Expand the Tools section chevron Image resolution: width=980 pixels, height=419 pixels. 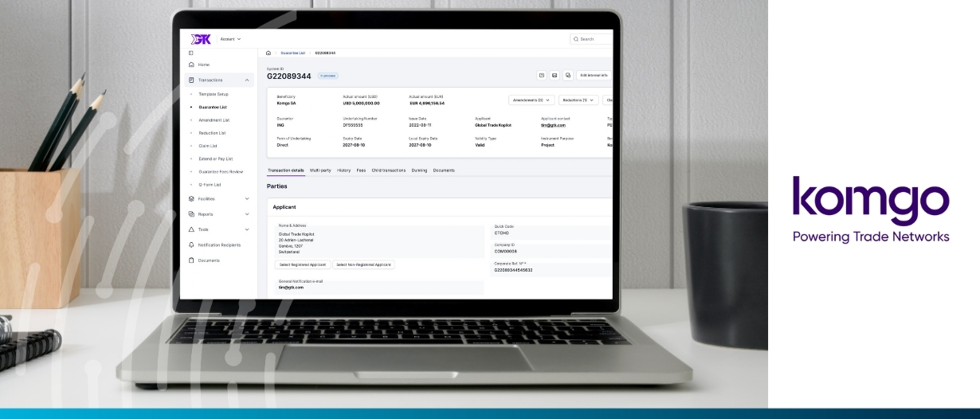[x=247, y=229]
